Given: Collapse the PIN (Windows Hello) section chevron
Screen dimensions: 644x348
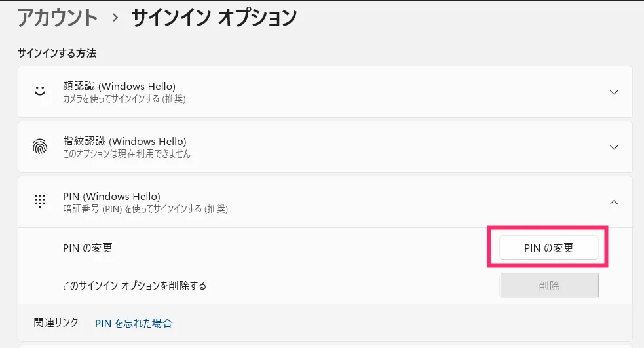Looking at the screenshot, I should click(614, 203).
